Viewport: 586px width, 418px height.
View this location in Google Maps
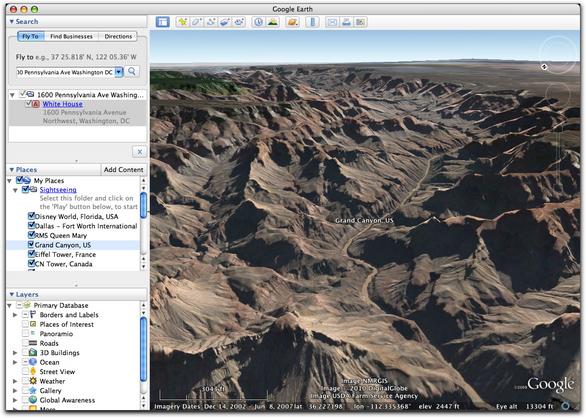[x=360, y=22]
